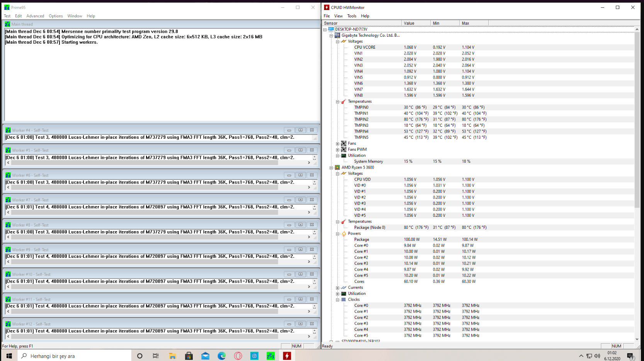The width and height of the screenshot is (644, 361).
Task: Click the Worker #12 window icon
Action: click(8, 324)
